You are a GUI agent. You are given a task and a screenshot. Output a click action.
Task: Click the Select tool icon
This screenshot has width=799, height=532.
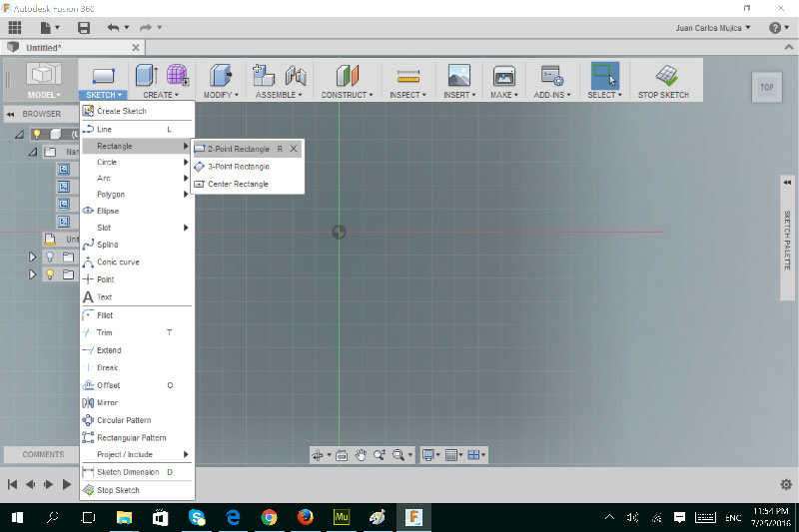604,75
